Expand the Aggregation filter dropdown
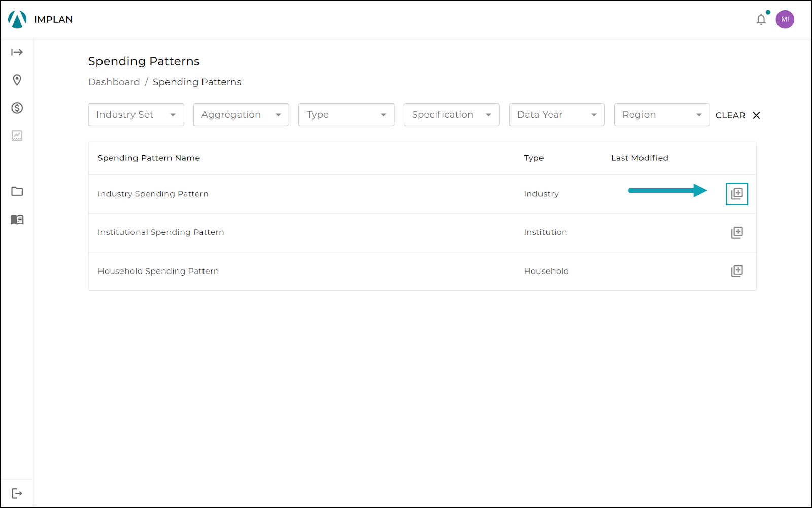Image resolution: width=812 pixels, height=508 pixels. [x=241, y=114]
